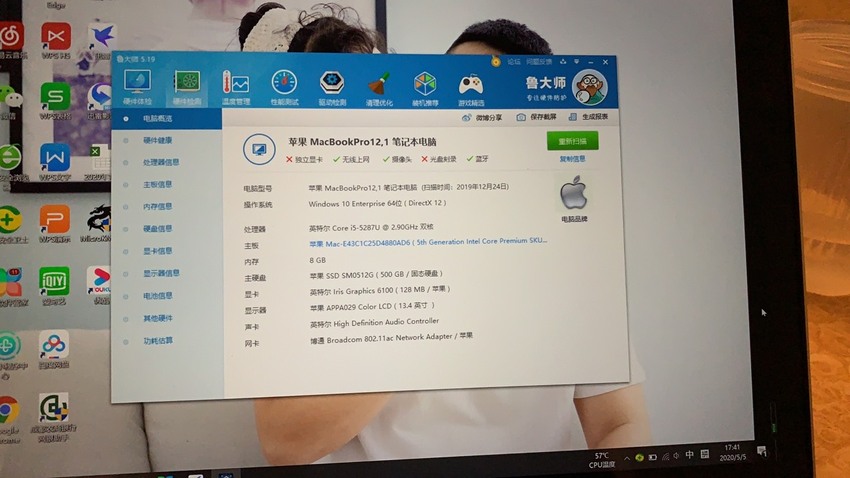The width and height of the screenshot is (850, 478).
Task: Open the notification center icon in taskbar
Action: point(762,450)
